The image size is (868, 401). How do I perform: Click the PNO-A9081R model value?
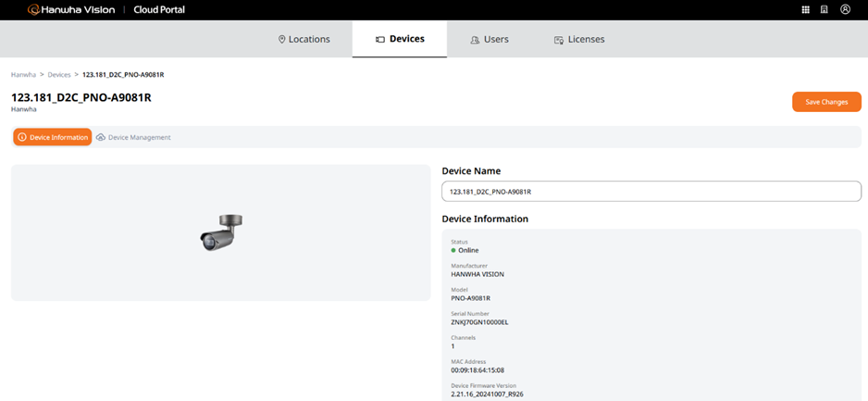(x=471, y=298)
